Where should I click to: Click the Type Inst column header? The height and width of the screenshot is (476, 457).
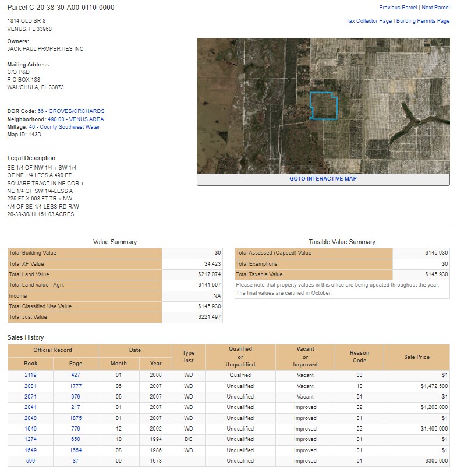[188, 357]
